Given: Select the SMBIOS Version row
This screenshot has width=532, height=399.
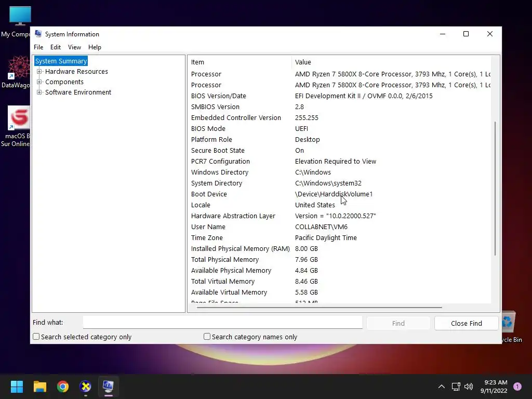Looking at the screenshot, I should (x=339, y=107).
